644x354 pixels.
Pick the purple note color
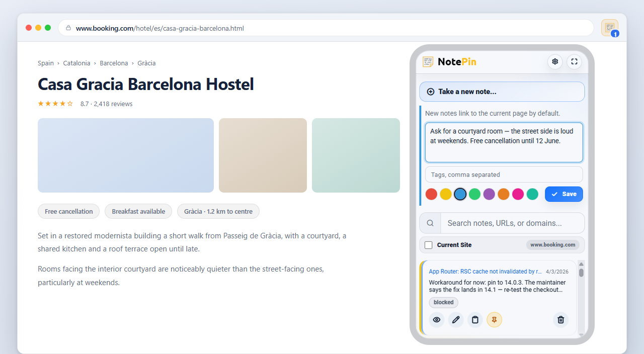tap(489, 194)
